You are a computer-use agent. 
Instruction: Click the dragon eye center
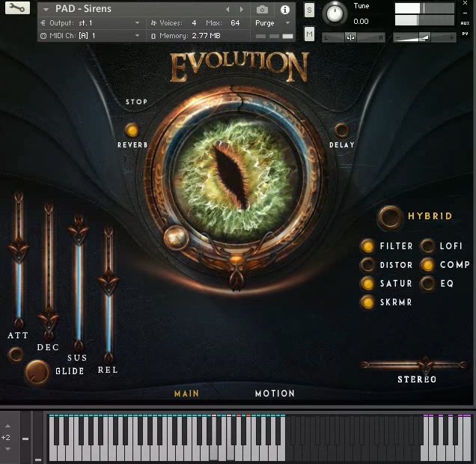pyautogui.click(x=232, y=175)
